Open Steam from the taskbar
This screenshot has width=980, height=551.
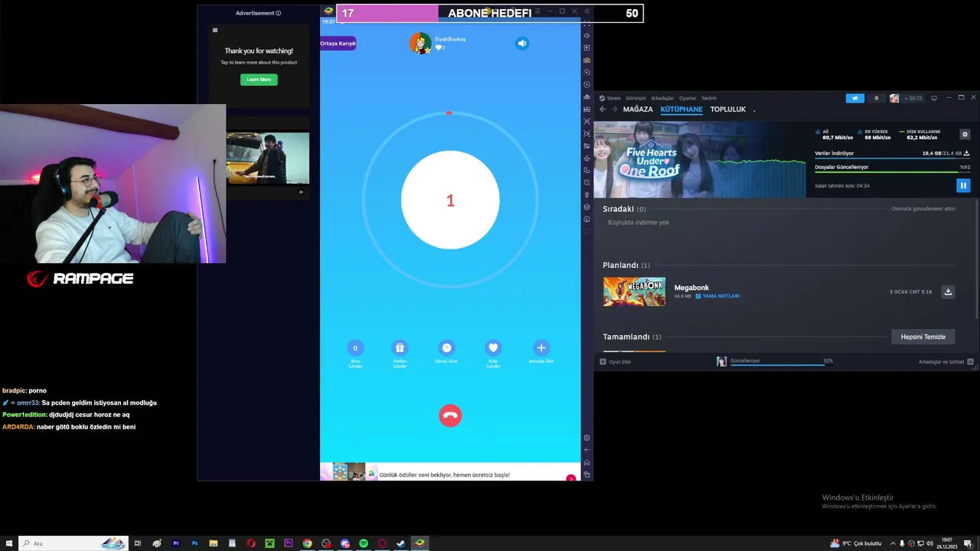tap(400, 543)
